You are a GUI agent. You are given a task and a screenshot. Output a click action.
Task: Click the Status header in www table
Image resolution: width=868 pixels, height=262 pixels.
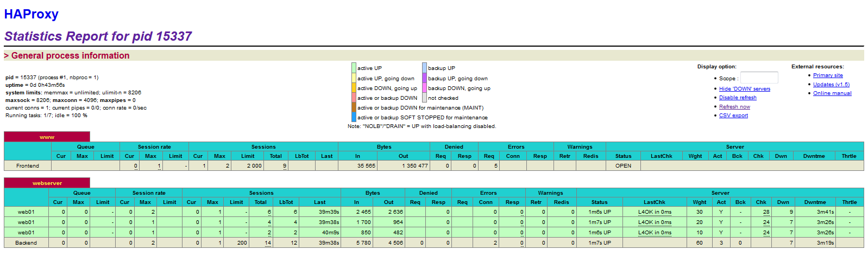tap(623, 156)
